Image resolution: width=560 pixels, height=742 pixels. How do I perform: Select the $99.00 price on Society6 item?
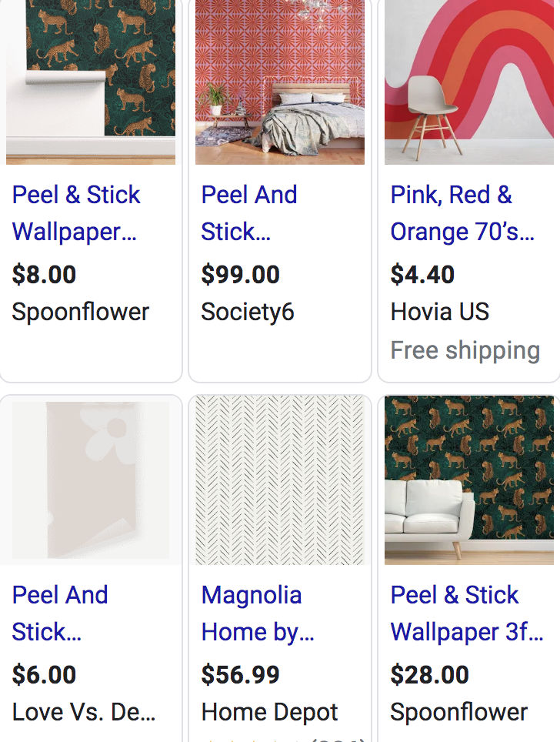[x=240, y=275]
